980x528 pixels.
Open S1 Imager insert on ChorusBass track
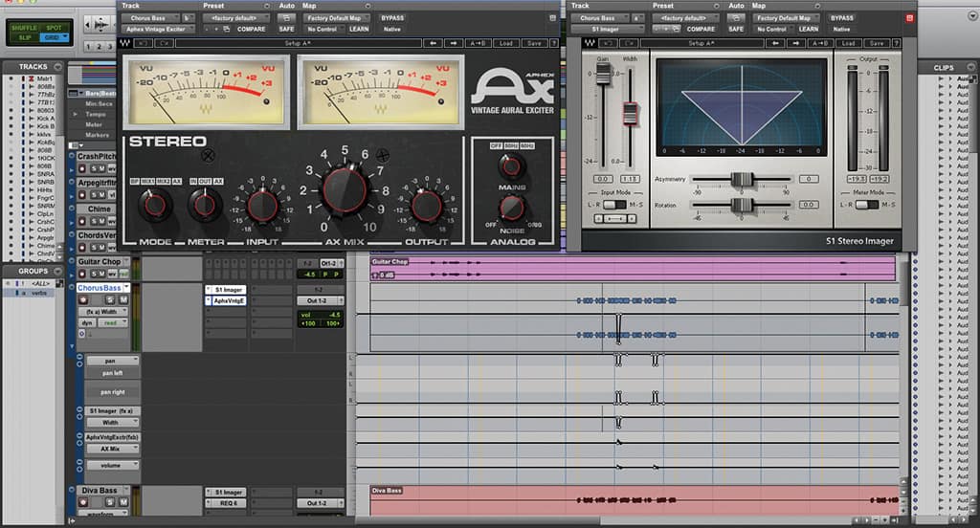[229, 290]
